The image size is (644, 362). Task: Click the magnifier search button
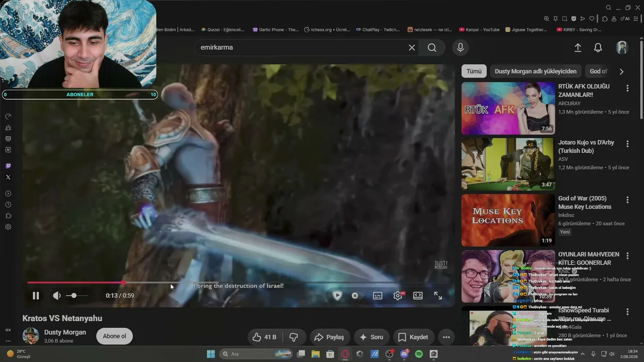pyautogui.click(x=432, y=47)
